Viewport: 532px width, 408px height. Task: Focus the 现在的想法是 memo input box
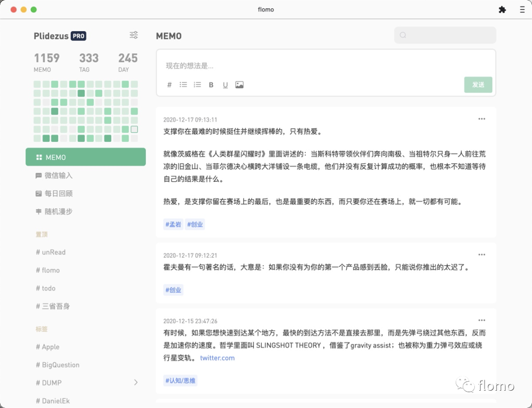[326, 66]
